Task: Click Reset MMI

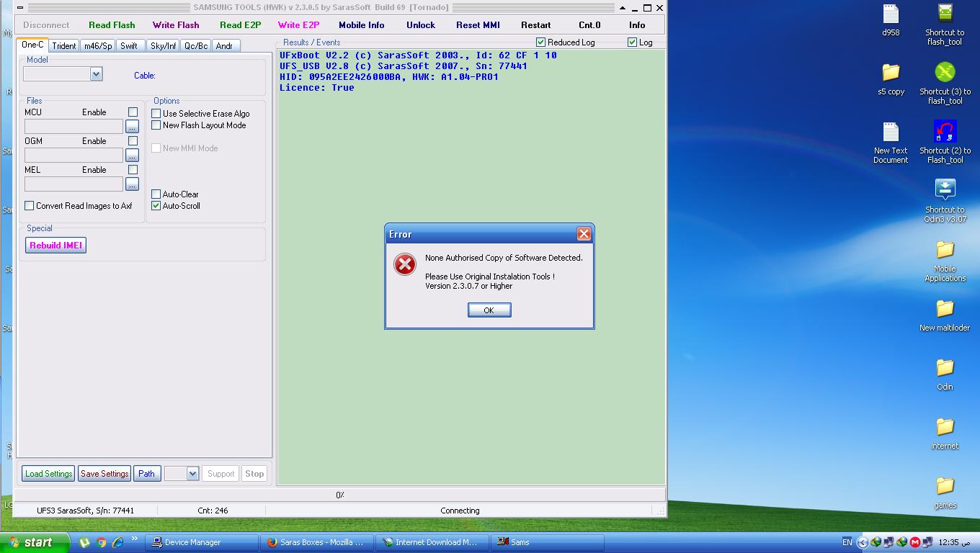Action: [478, 25]
